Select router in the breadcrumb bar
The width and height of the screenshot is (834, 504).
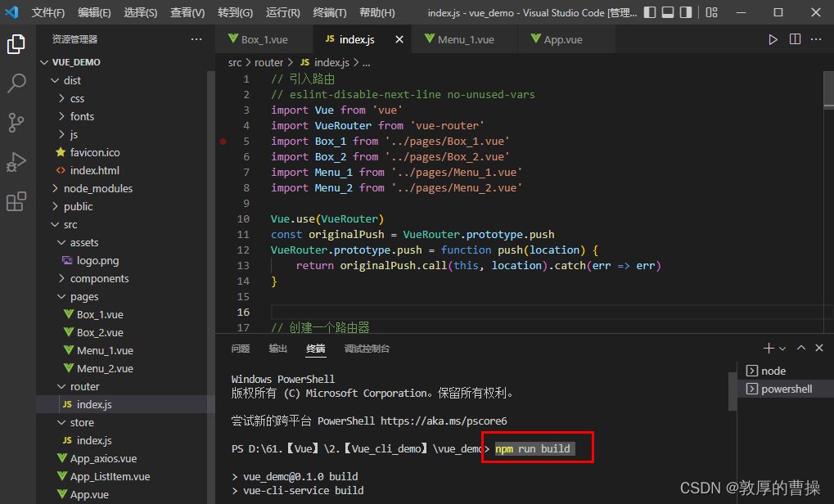point(268,61)
